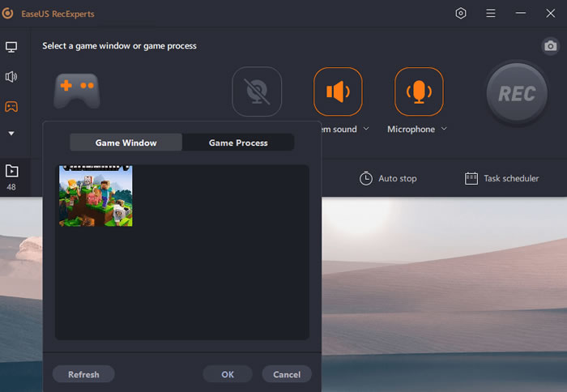
Task: Start recording with the REC button
Action: point(517,93)
